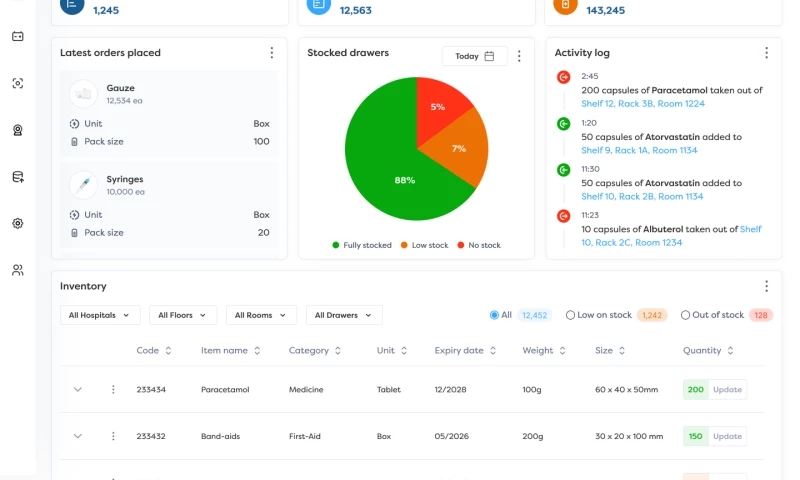Open the scan icon in the sidebar
The image size is (800, 480).
pyautogui.click(x=18, y=83)
